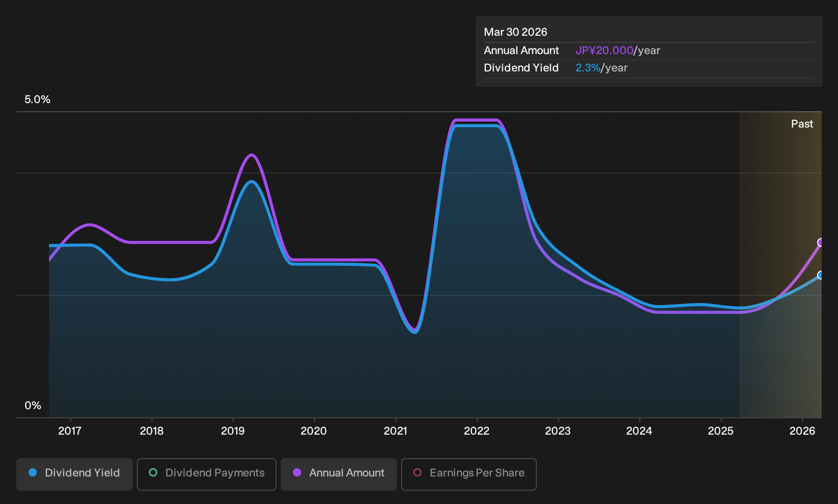Viewport: 838px width, 504px height.
Task: Click the tooltip Dividend Yield label
Action: coord(521,68)
